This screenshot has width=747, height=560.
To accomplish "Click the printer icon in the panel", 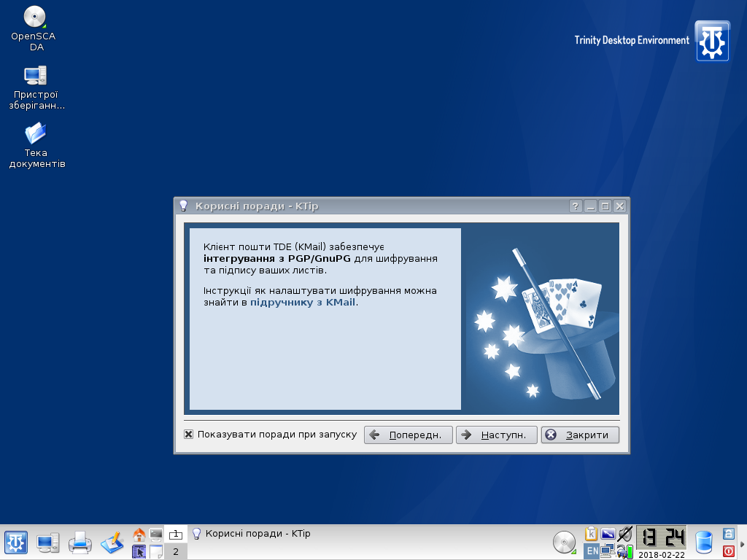I will pos(80,542).
